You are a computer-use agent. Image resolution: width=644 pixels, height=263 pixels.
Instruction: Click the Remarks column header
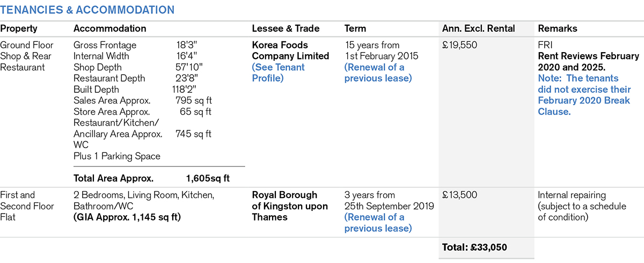coord(558,29)
